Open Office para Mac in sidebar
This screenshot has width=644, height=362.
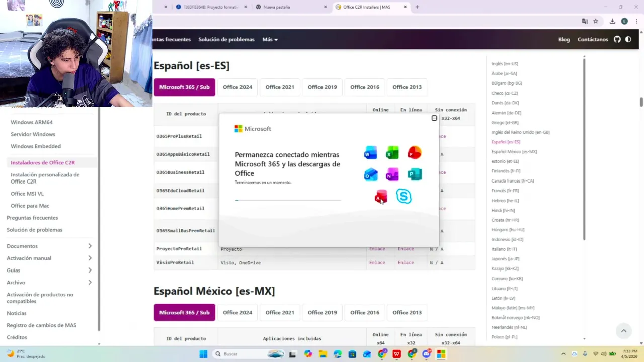pyautogui.click(x=30, y=206)
